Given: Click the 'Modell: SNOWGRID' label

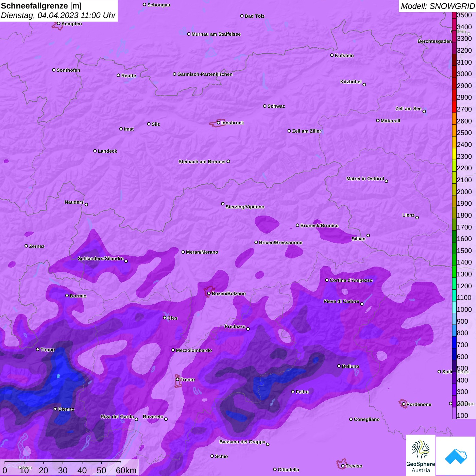Looking at the screenshot, I should coord(438,6).
